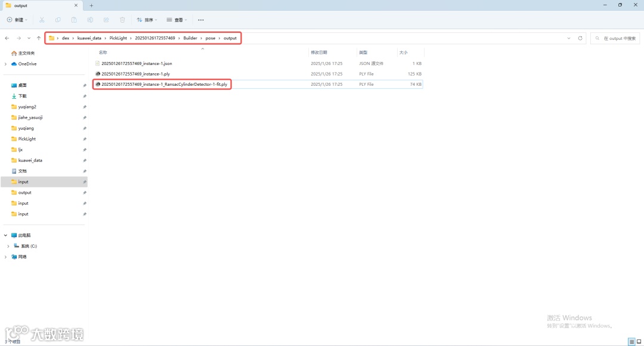This screenshot has width=644, height=346.
Task: Expand the 网络 (Network) tree node
Action: coord(5,257)
